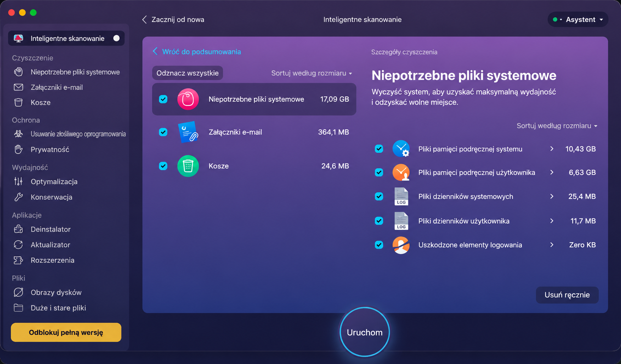Select Inteligentne skanowanie in the sidebar
Viewport: 621px width, 364px height.
point(66,38)
